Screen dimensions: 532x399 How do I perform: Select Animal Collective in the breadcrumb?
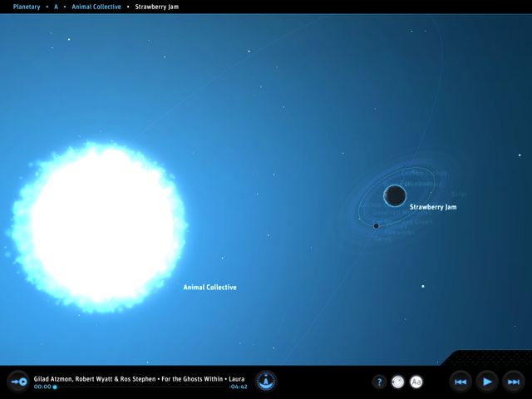(x=96, y=7)
